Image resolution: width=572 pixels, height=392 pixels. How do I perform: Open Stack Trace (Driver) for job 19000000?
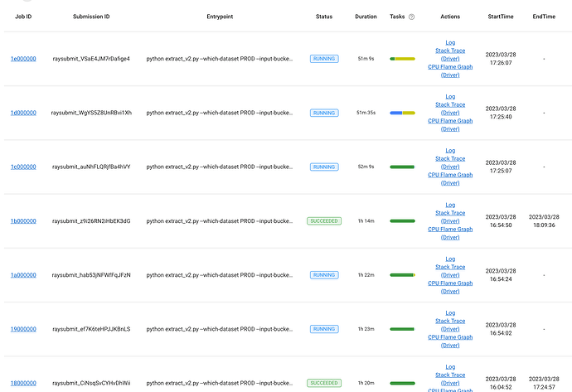pyautogui.click(x=450, y=325)
